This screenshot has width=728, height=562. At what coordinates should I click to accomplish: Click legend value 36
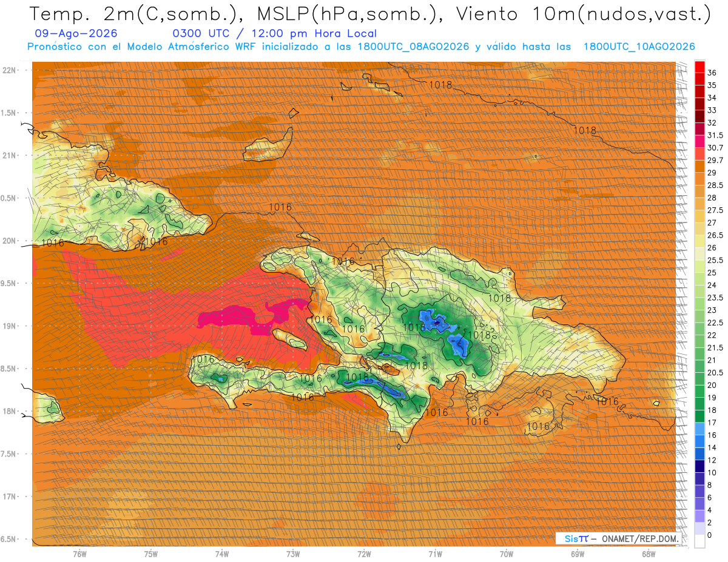pyautogui.click(x=712, y=73)
